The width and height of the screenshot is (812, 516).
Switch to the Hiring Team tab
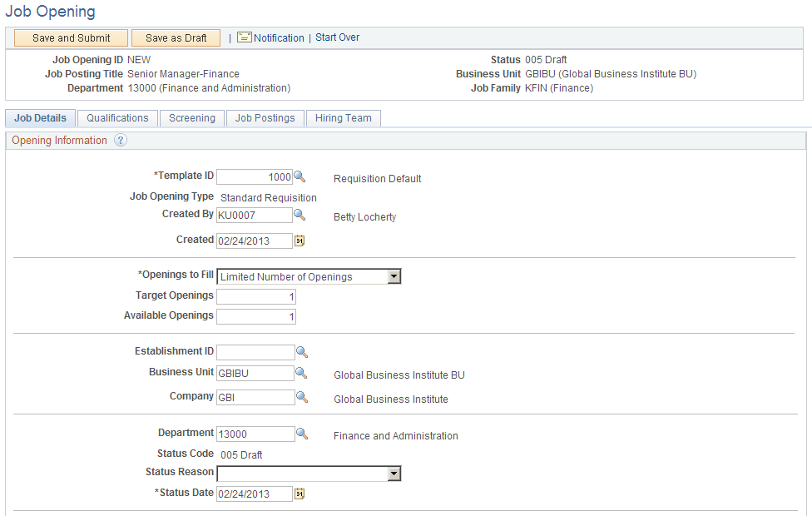pos(344,118)
